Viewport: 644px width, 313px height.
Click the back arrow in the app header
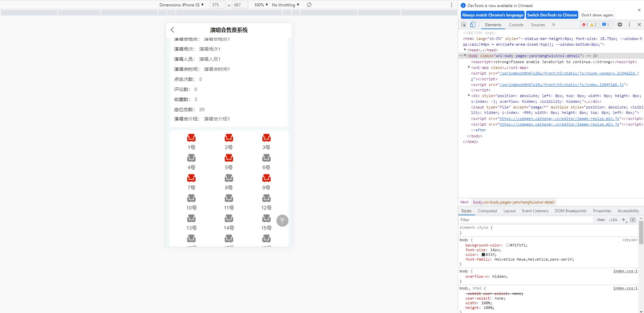point(172,30)
